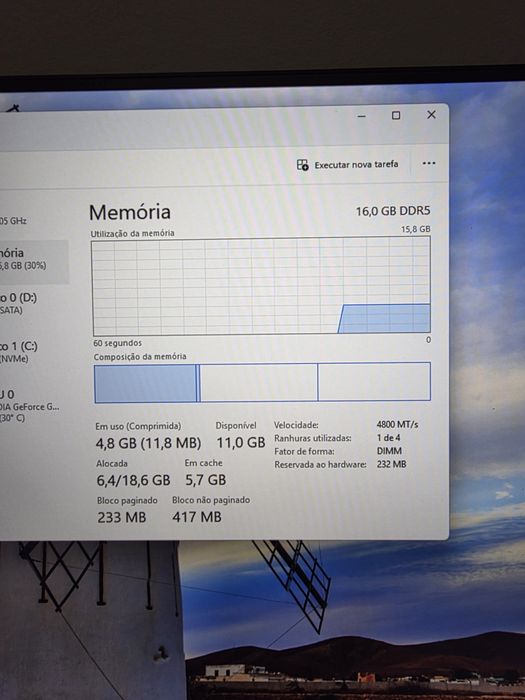Click the Fator de forma: label
Screen dimensions: 525x700
[304, 451]
